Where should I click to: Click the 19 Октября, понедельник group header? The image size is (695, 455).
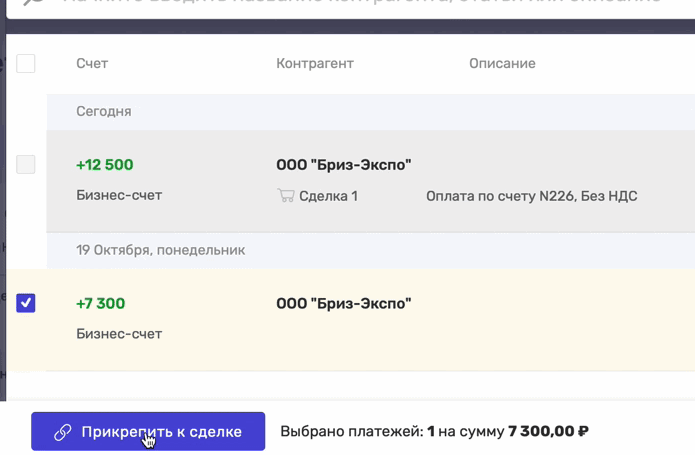click(x=160, y=250)
